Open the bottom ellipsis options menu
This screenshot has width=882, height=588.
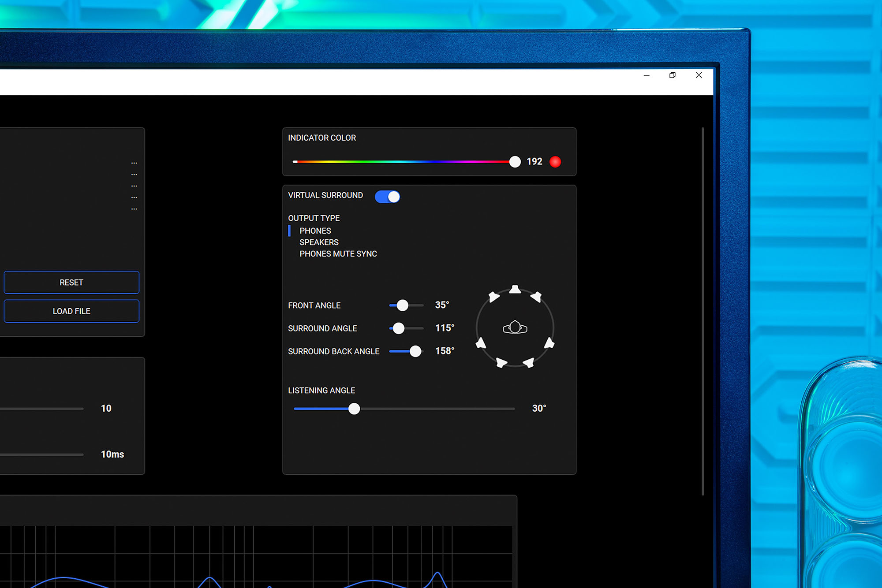[x=134, y=209]
